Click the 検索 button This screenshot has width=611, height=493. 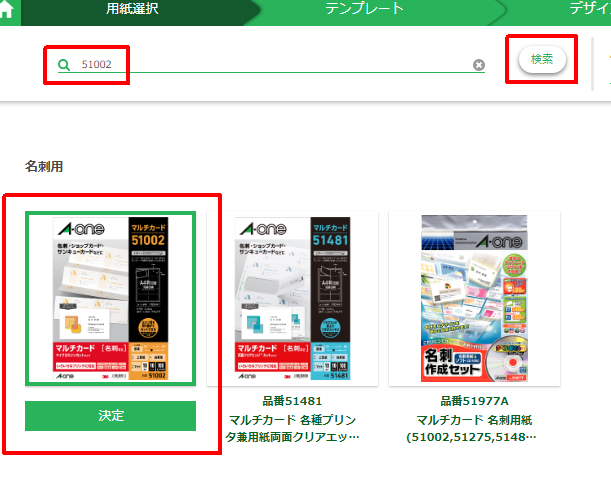pos(542,59)
